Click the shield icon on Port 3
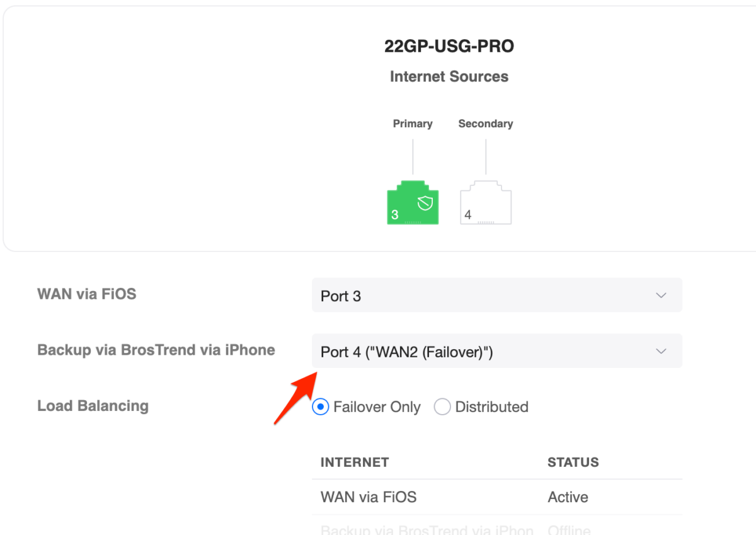This screenshot has width=756, height=535. (425, 202)
